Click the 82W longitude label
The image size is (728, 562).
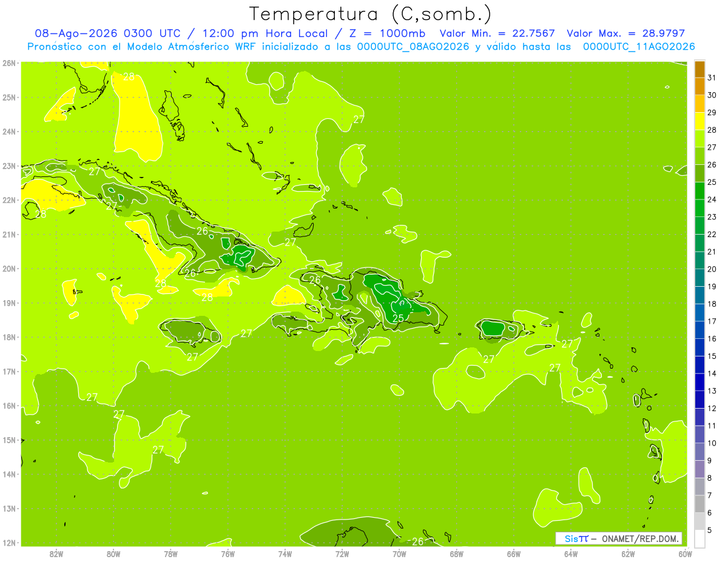tap(56, 554)
